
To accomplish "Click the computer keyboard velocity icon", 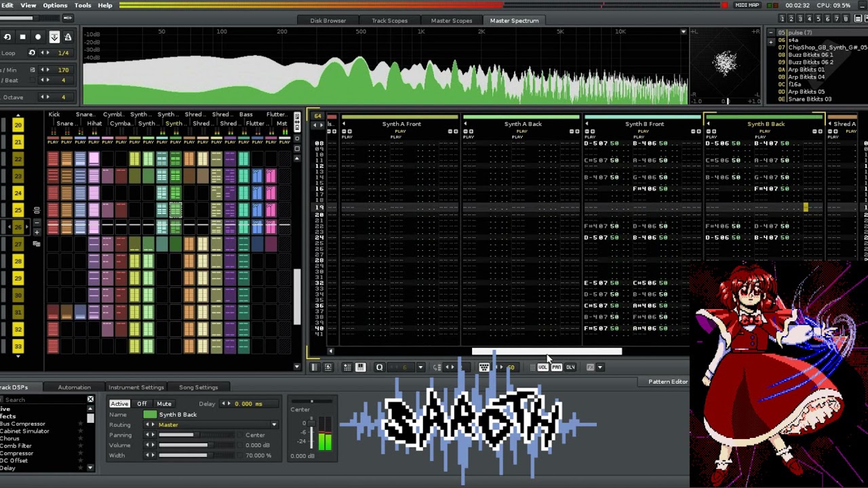I will click(484, 367).
